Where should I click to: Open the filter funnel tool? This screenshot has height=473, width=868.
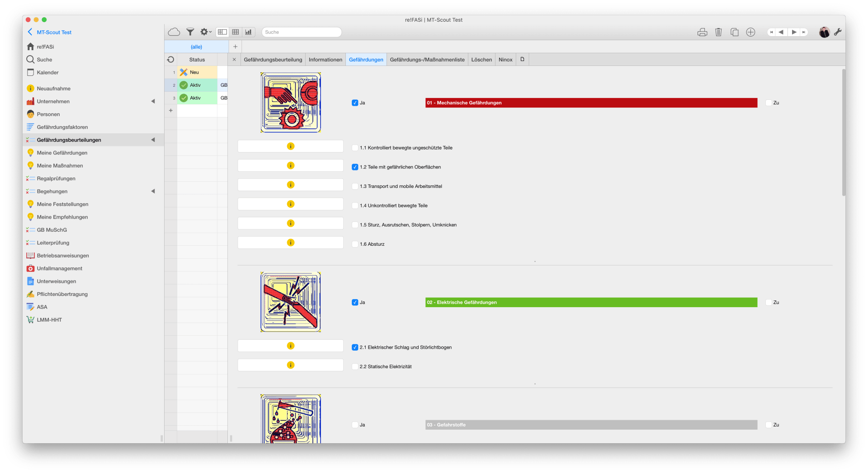point(190,32)
